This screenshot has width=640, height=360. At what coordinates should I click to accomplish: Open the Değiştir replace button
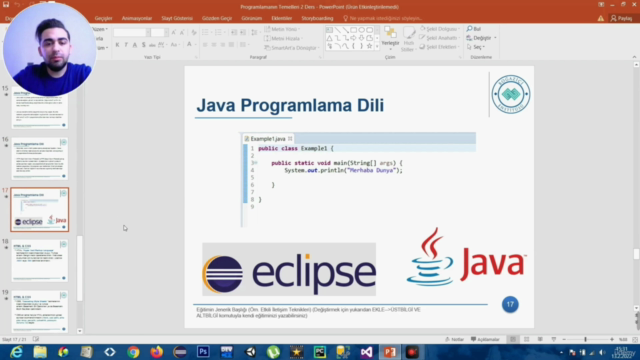482,38
